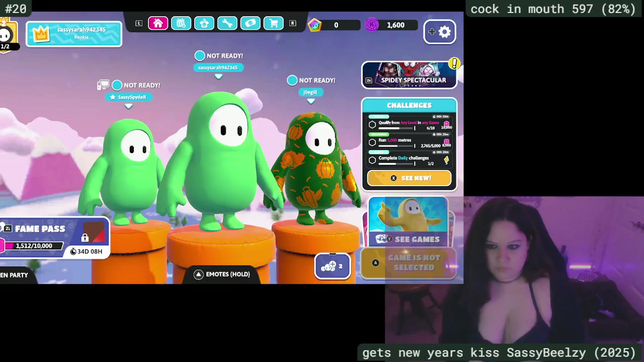
Task: Click the L shoulder button indicator
Action: (x=139, y=23)
